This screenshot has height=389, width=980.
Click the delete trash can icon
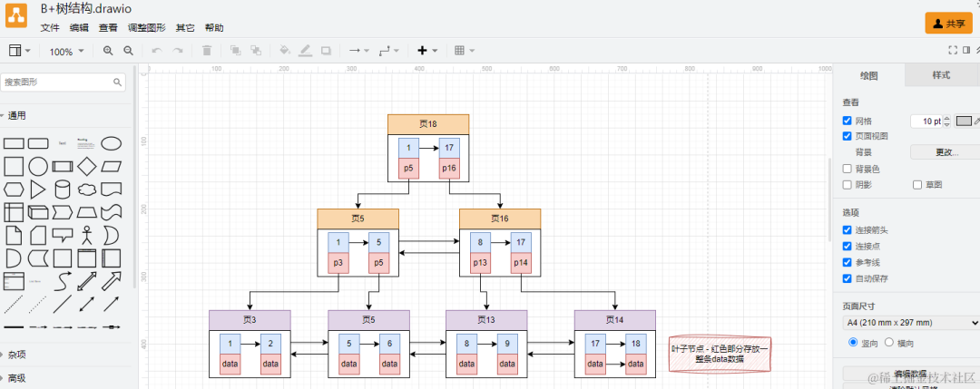[207, 51]
